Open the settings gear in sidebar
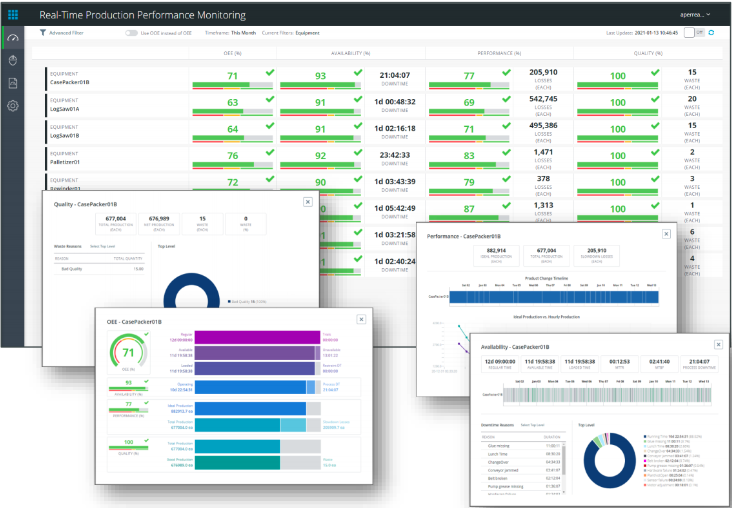 (x=13, y=106)
